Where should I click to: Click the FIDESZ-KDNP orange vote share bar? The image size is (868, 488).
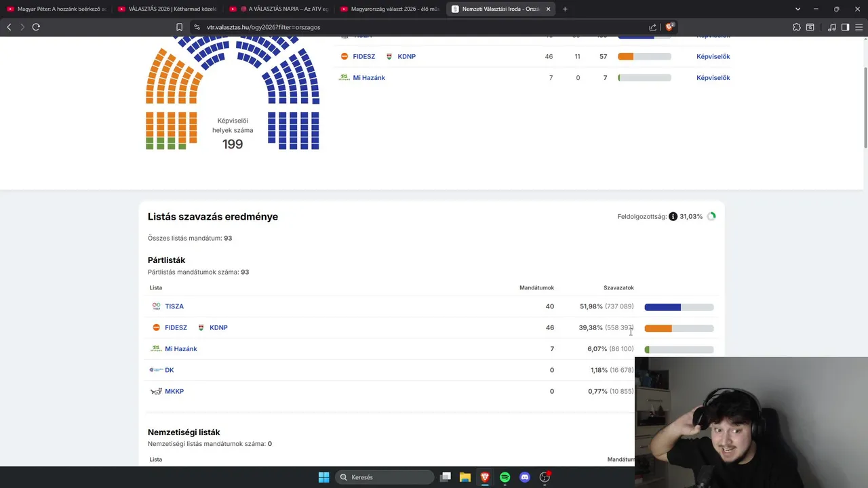click(x=679, y=329)
